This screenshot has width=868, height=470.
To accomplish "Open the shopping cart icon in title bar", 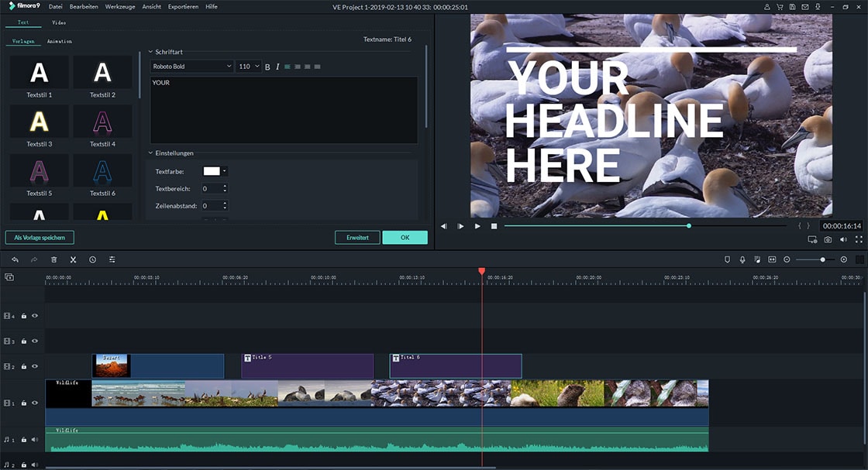I will pos(780,7).
